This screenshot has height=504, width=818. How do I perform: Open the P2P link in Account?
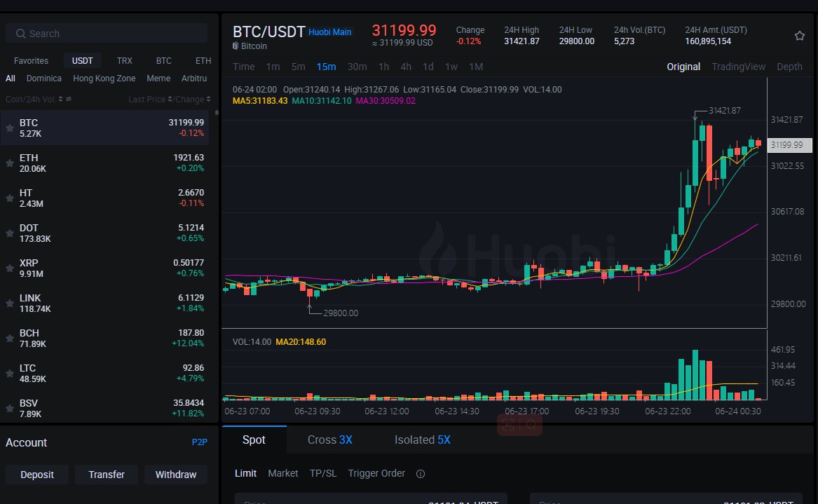point(199,442)
